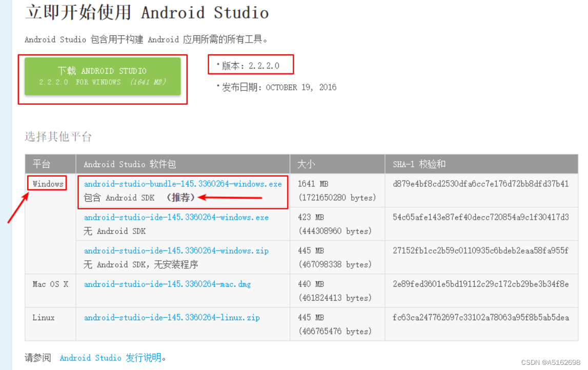Click the (466765476 bytes) size text

pos(335,332)
